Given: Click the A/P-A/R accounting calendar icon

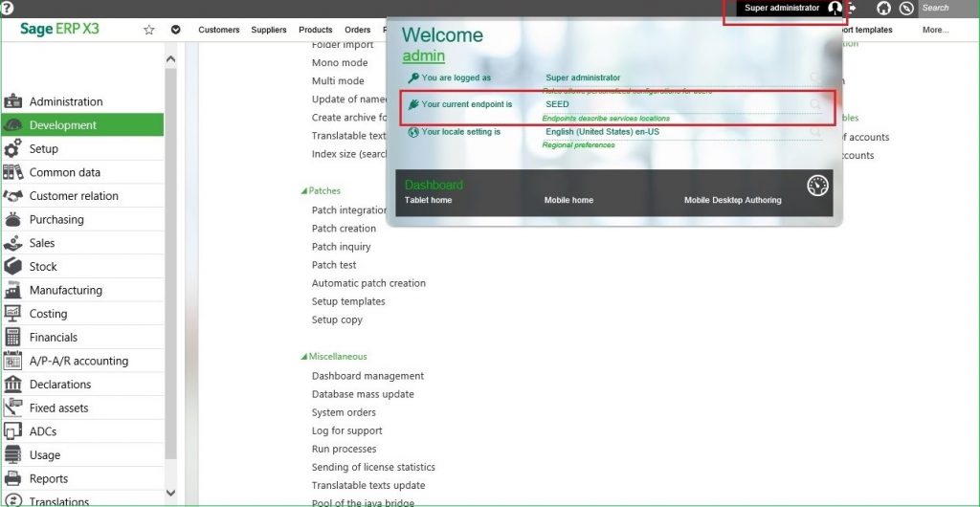Looking at the screenshot, I should pyautogui.click(x=12, y=361).
